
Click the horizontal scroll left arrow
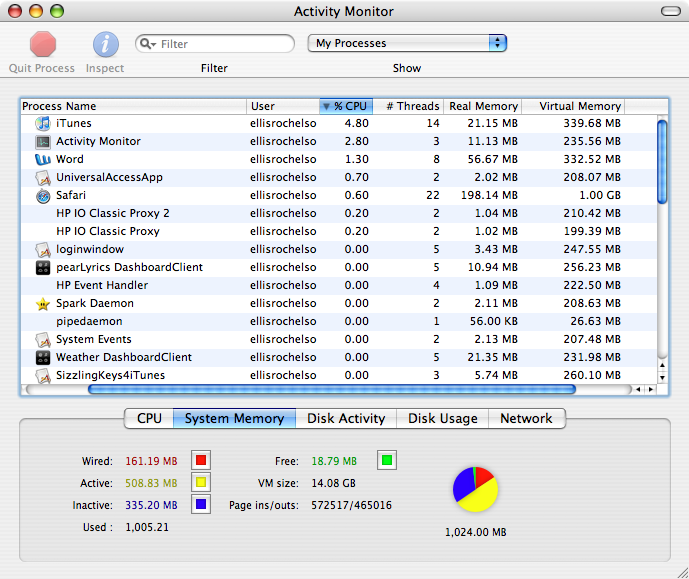click(638, 389)
